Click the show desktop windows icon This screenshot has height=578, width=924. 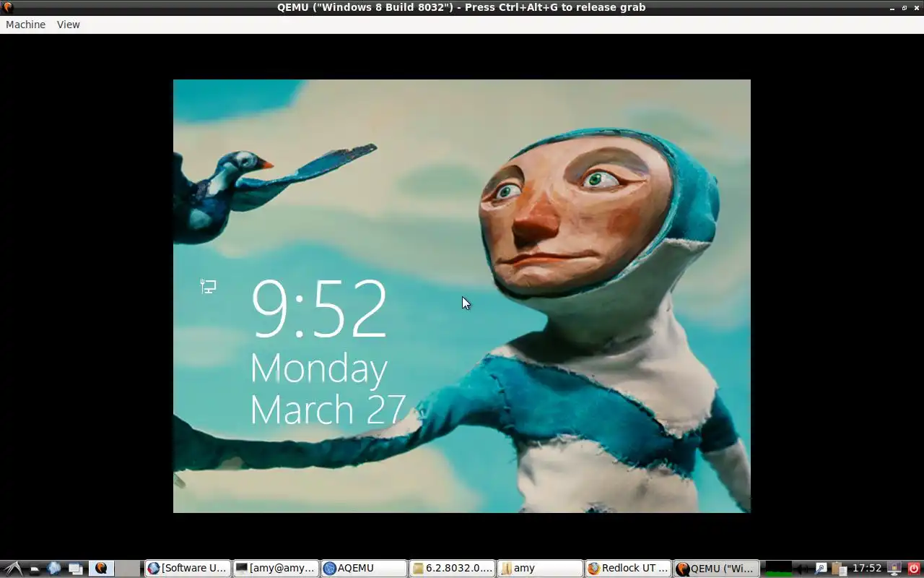(x=76, y=569)
